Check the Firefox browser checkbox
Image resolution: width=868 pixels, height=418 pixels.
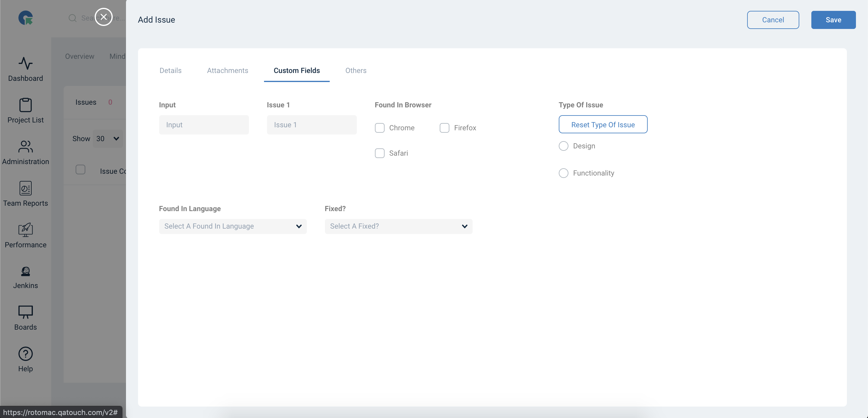pos(445,128)
